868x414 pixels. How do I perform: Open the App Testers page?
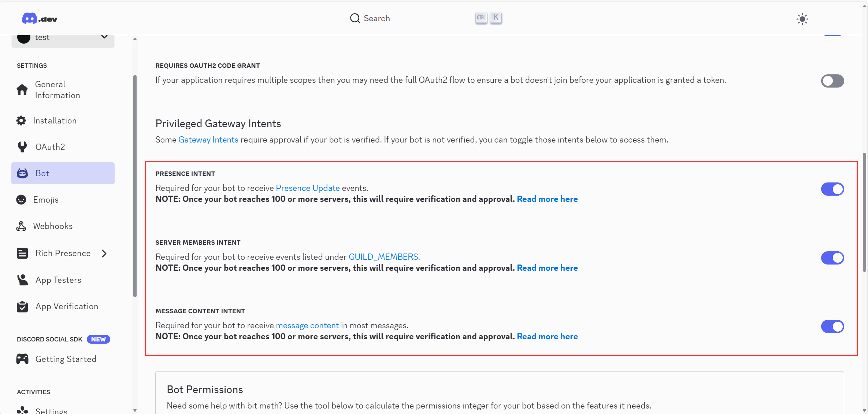63,280
